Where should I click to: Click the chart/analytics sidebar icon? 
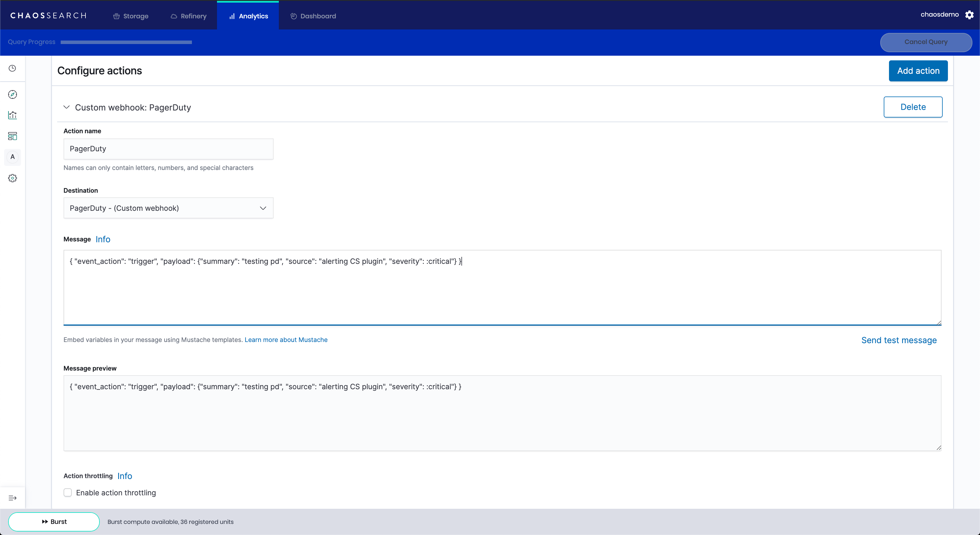point(13,115)
